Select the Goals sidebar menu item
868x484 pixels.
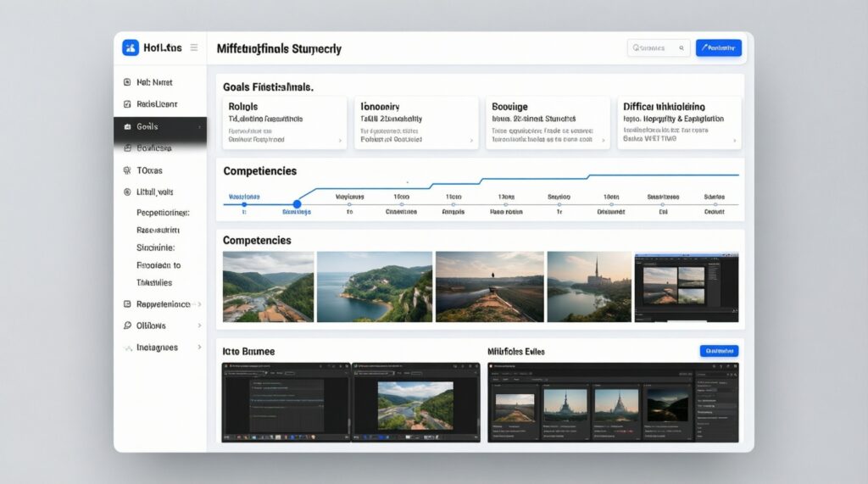click(x=159, y=126)
